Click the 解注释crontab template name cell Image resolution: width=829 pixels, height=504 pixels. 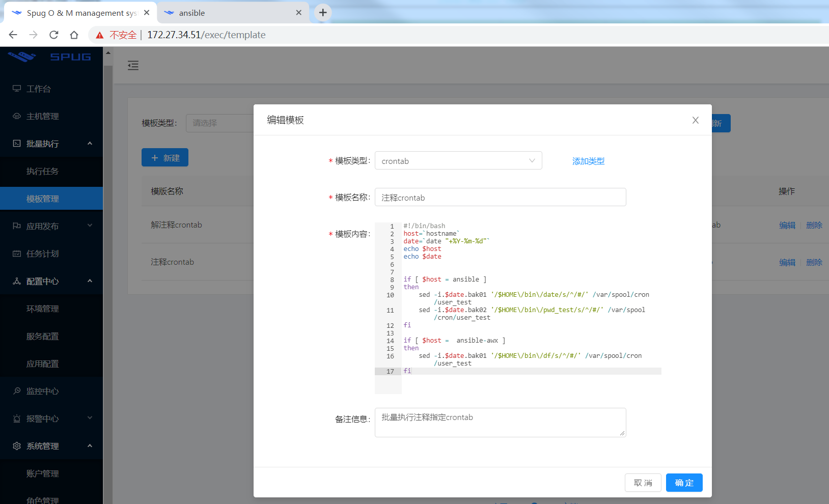click(x=176, y=225)
